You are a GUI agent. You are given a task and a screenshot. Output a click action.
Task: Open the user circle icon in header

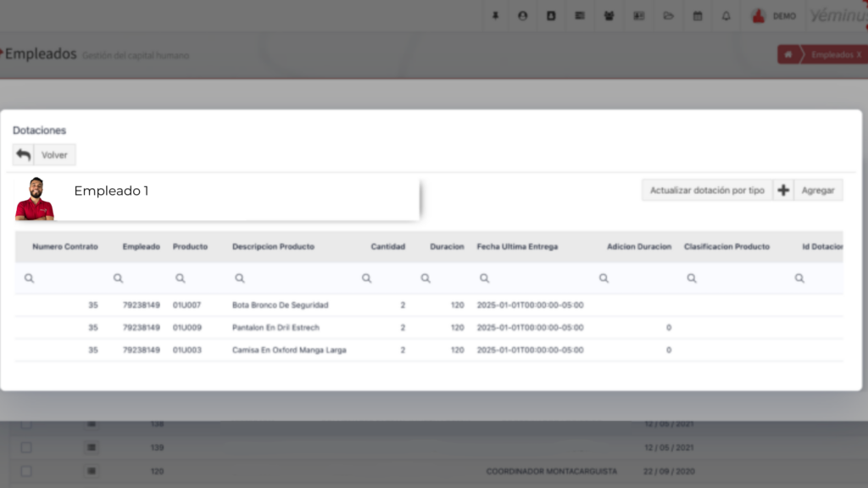[522, 15]
